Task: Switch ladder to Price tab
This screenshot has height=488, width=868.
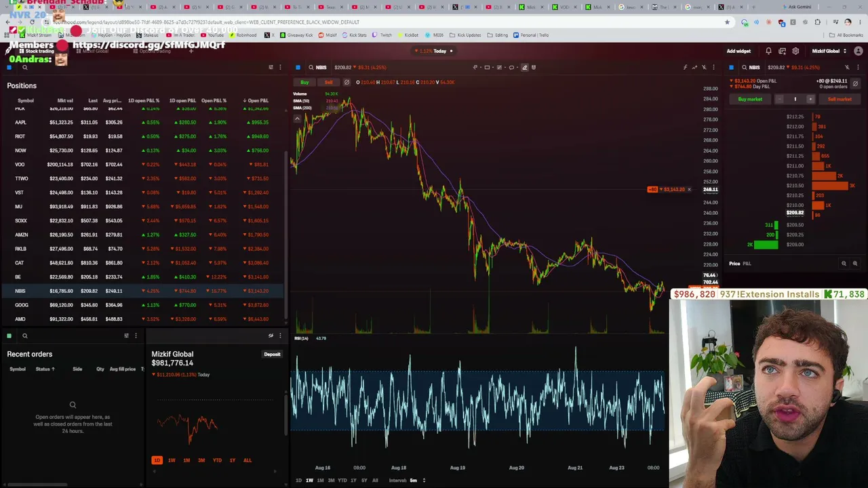Action: (734, 263)
